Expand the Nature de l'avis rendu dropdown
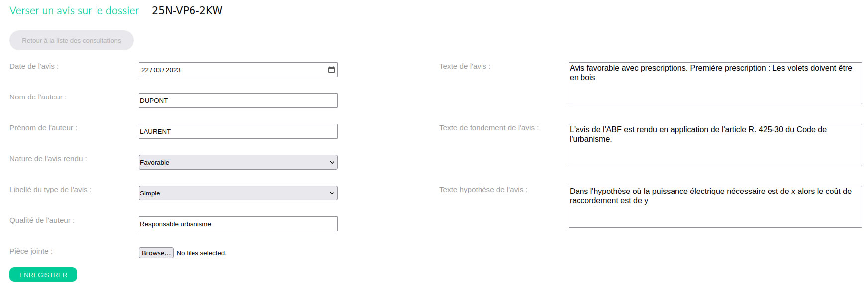 [238, 162]
